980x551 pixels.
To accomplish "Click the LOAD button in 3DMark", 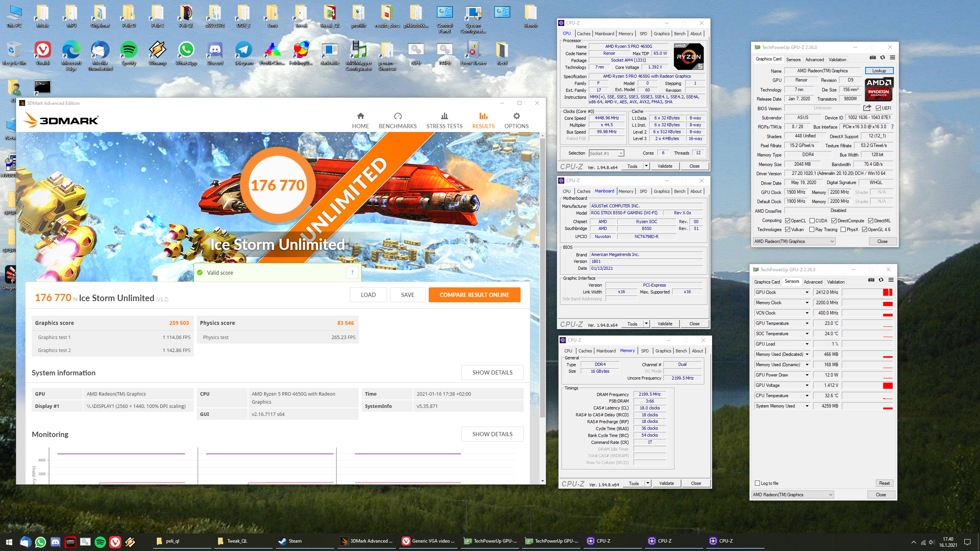I will pos(368,295).
